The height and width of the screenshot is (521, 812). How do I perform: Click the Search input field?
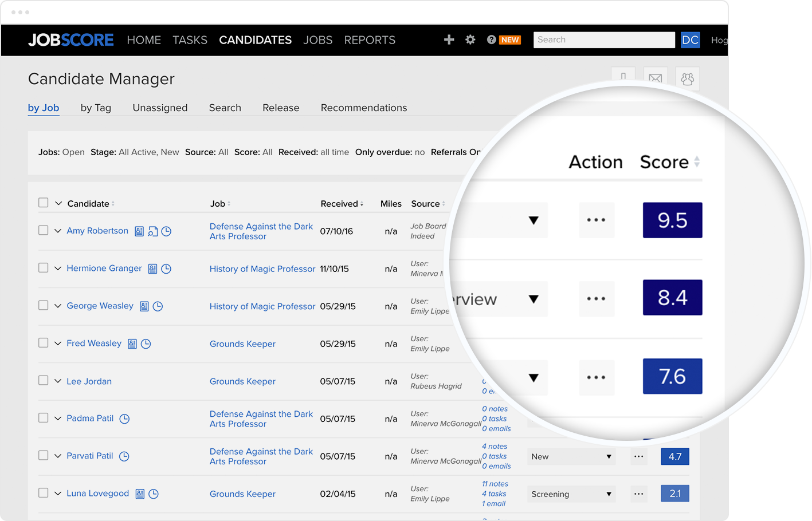(604, 40)
